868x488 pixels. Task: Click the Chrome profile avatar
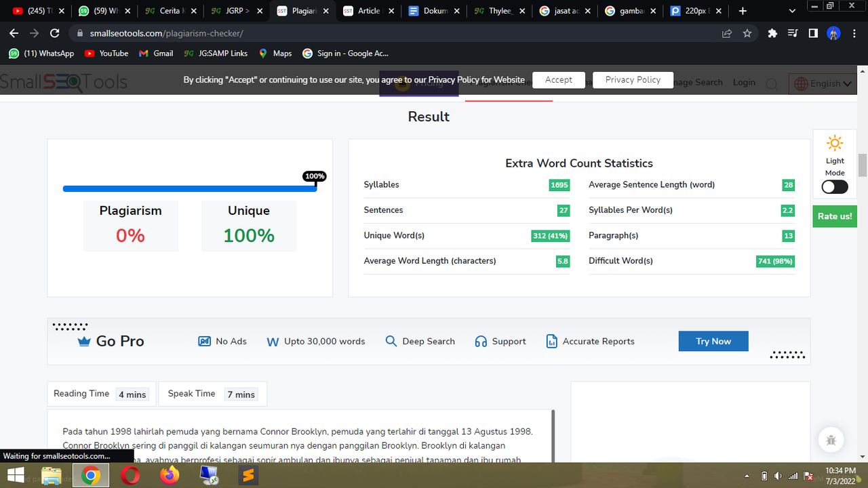(x=834, y=33)
